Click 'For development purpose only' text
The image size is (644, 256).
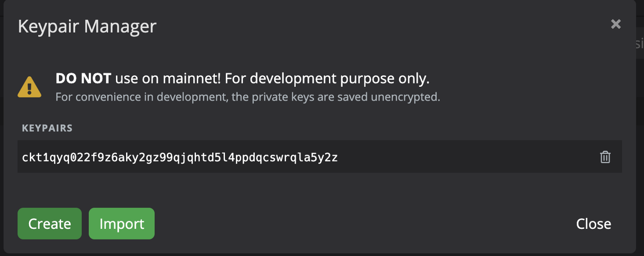327,79
